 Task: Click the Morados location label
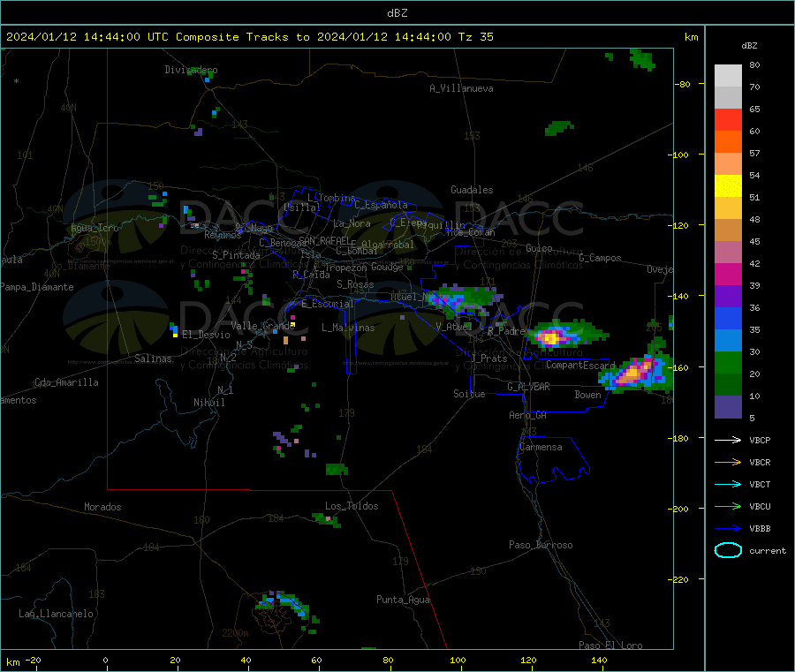click(102, 507)
